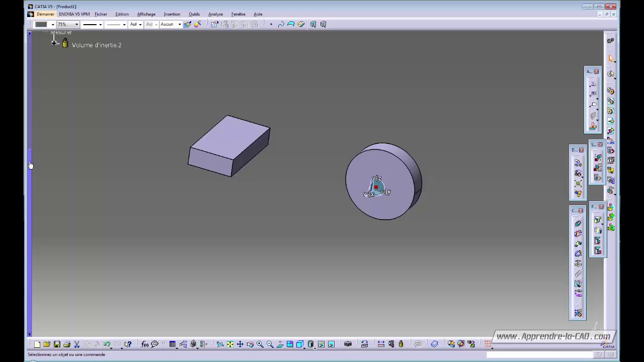This screenshot has width=644, height=362.
Task: Close the floating C... toolbar
Action: (581, 211)
